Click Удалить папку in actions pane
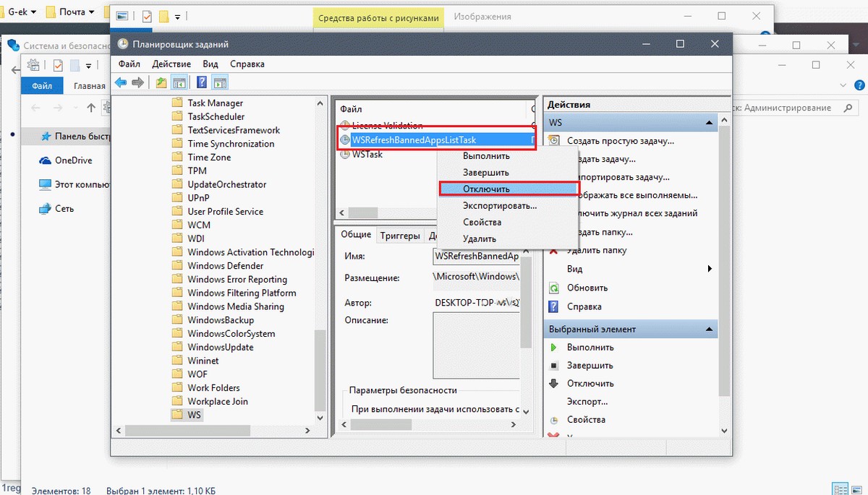868x495 pixels. click(597, 251)
